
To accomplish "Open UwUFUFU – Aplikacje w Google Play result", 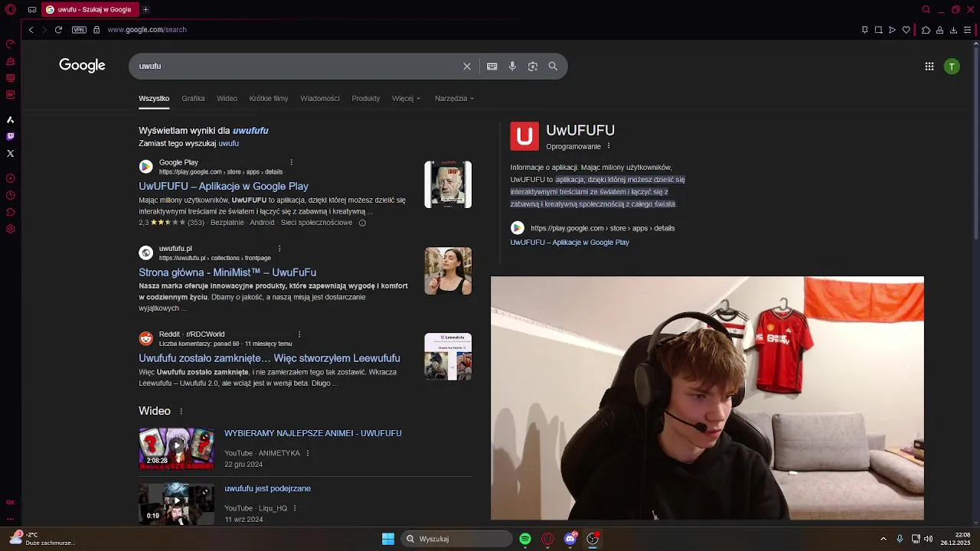I will tap(224, 186).
